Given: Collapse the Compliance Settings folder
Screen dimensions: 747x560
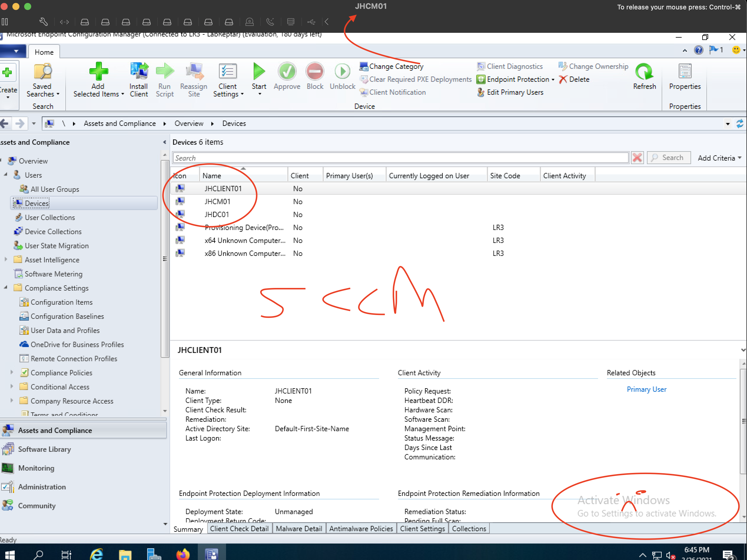Looking at the screenshot, I should 5,288.
